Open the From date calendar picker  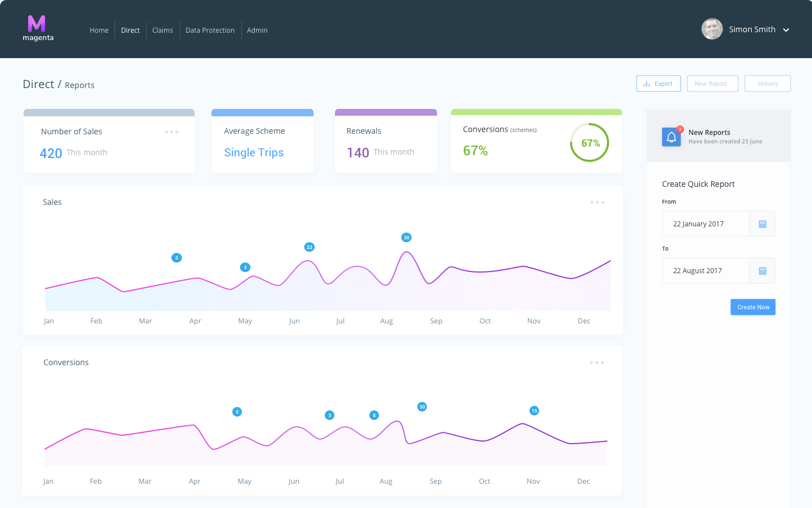(x=762, y=224)
